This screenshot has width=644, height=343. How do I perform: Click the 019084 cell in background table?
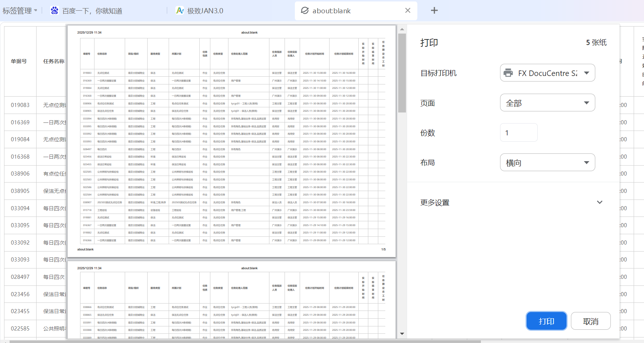pos(20,139)
